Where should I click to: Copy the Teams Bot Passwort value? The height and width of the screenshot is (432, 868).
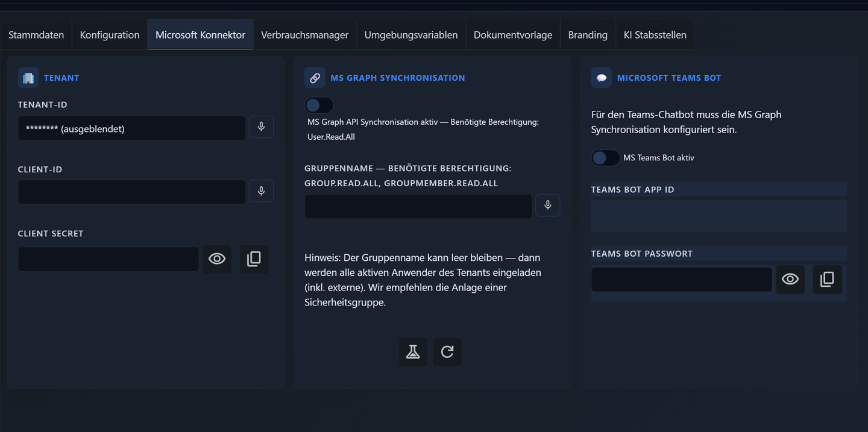[828, 280]
